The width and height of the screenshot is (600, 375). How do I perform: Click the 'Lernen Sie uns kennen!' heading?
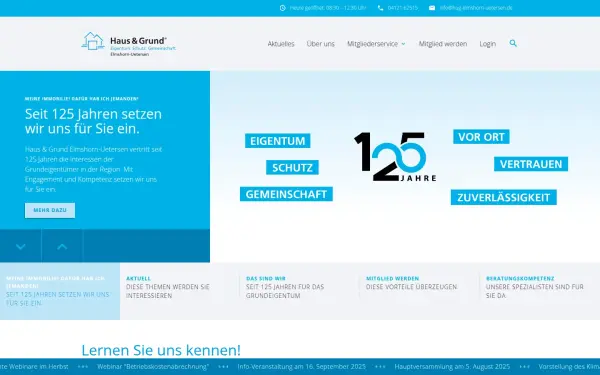[161, 350]
